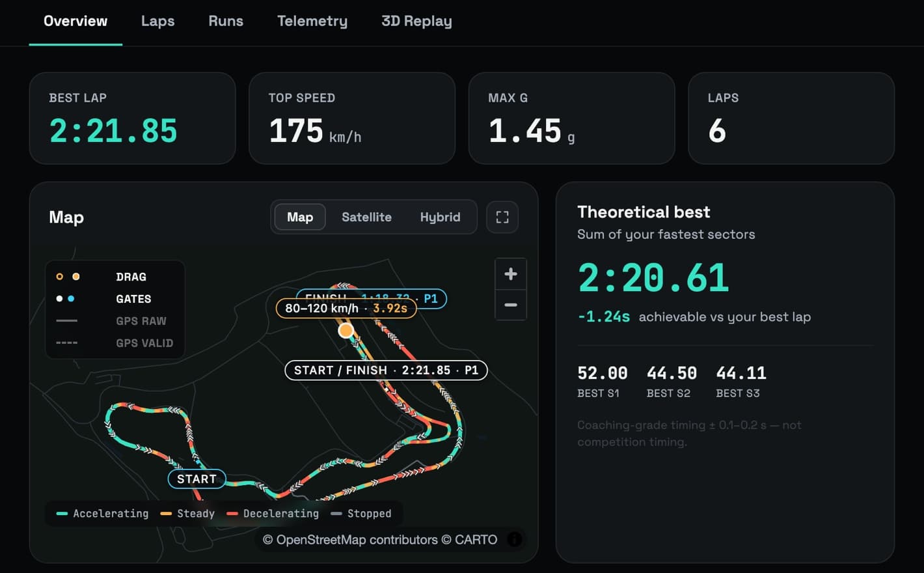
Task: Select the Map view mode
Action: tap(300, 217)
